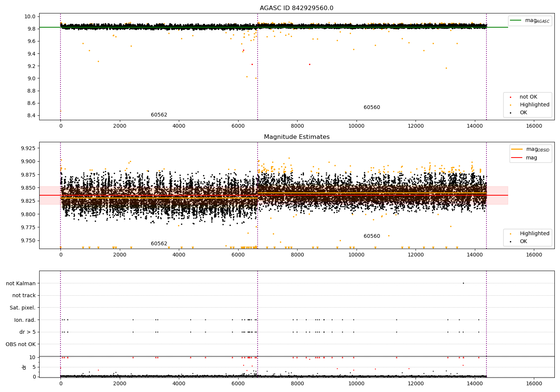Click the 'Sat. pixel.' row label

(23, 308)
